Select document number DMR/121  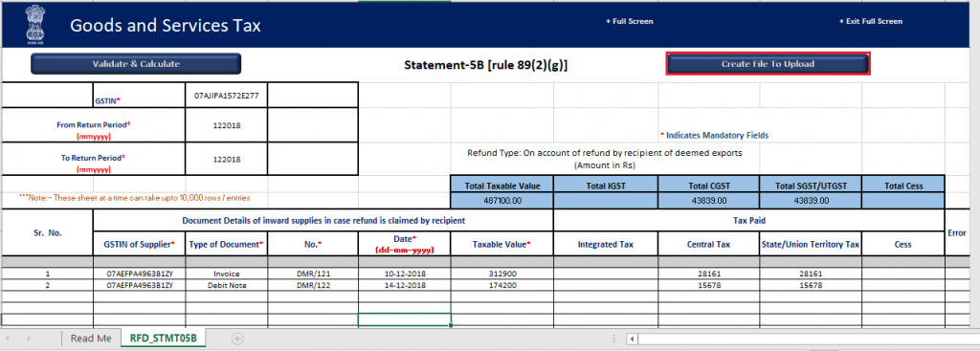pyautogui.click(x=313, y=274)
